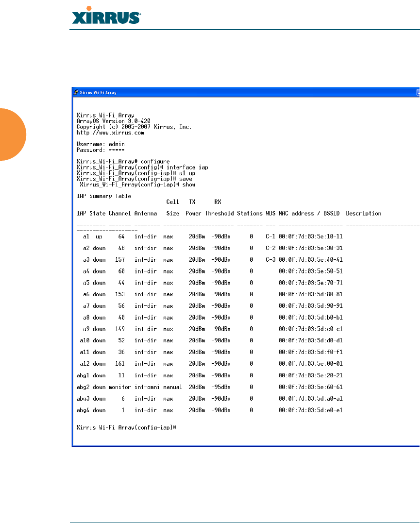Click WDS value C-3

tap(270, 259)
